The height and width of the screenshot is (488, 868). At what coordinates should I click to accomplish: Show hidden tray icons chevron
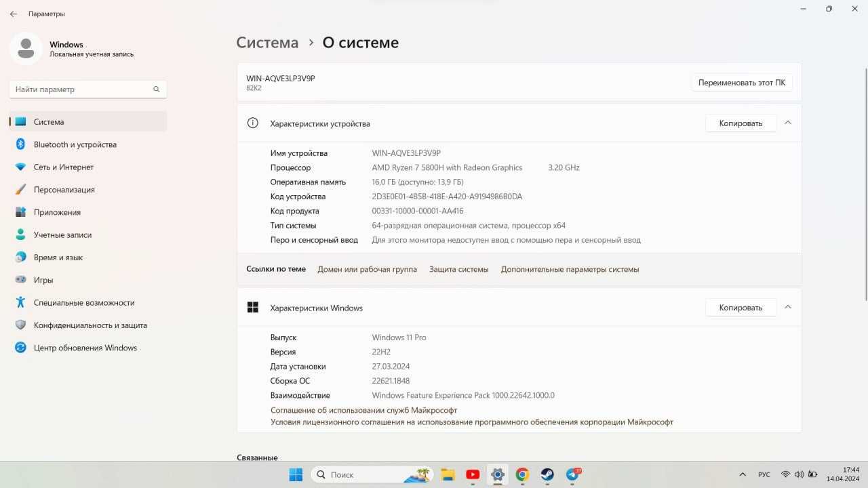(x=743, y=474)
